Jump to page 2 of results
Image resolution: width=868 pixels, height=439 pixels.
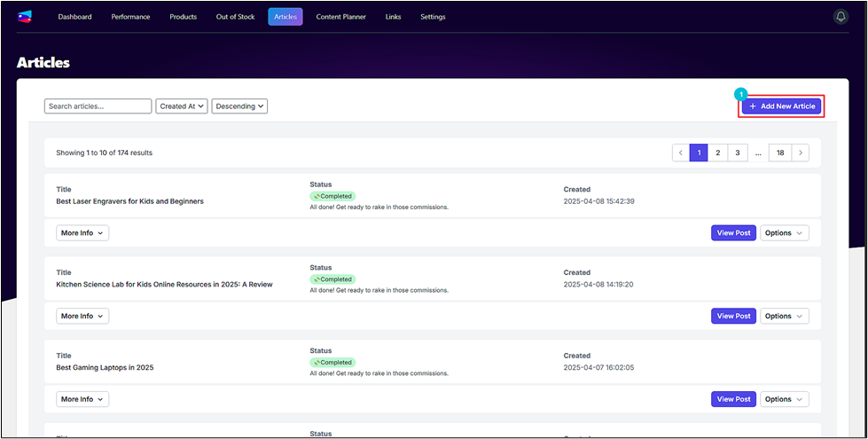point(718,153)
